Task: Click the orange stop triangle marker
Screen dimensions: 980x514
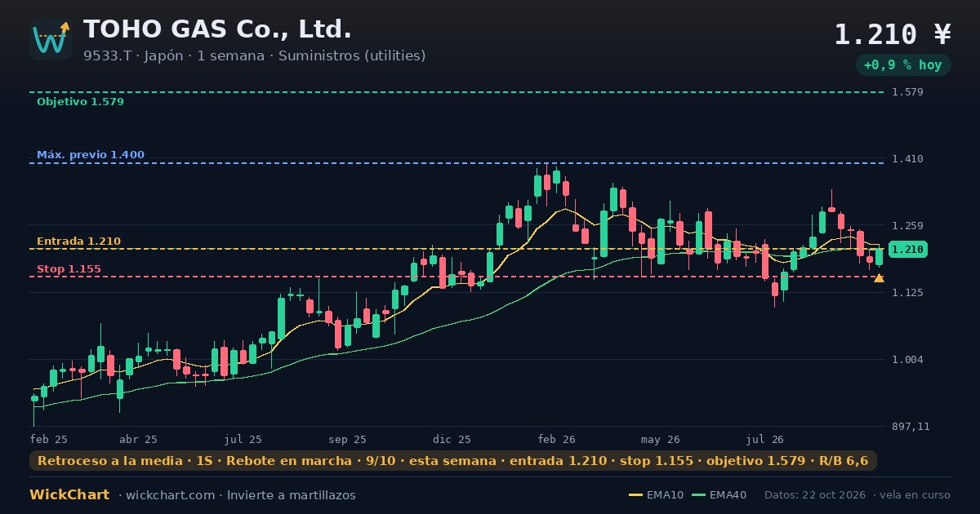Action: click(x=879, y=278)
